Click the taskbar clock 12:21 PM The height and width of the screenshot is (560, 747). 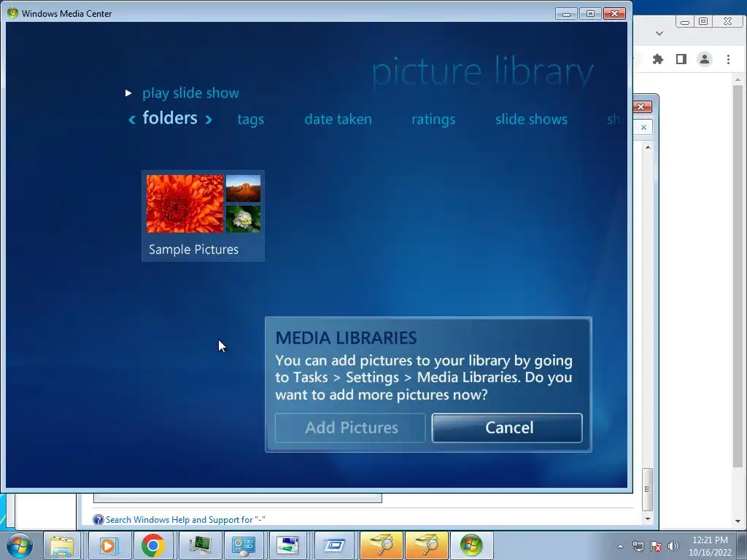coord(710,540)
